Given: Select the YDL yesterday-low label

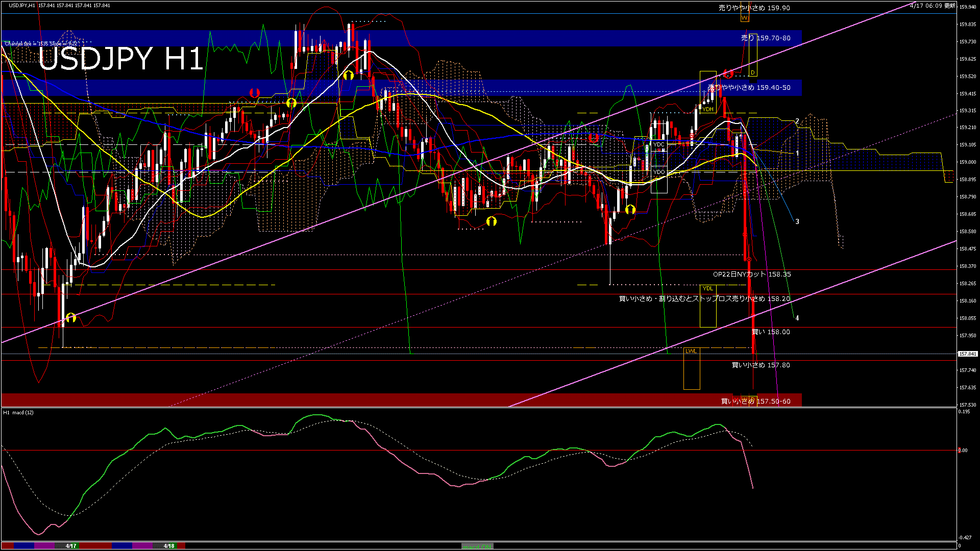Looking at the screenshot, I should point(708,289).
